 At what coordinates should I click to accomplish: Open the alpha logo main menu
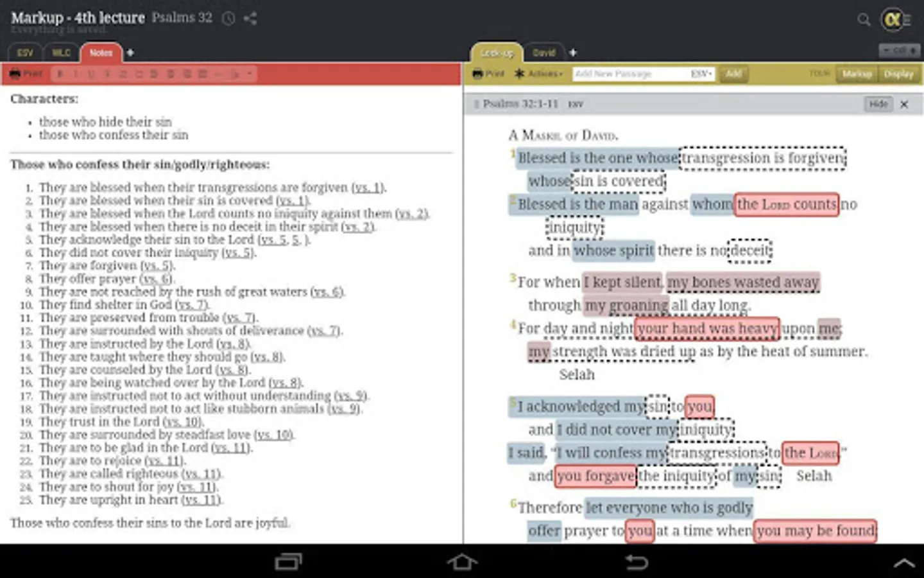coord(896,19)
